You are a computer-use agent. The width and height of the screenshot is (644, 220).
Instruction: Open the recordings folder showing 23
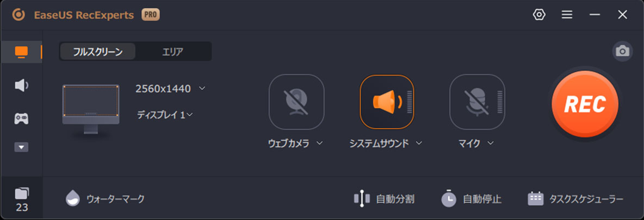[22, 200]
